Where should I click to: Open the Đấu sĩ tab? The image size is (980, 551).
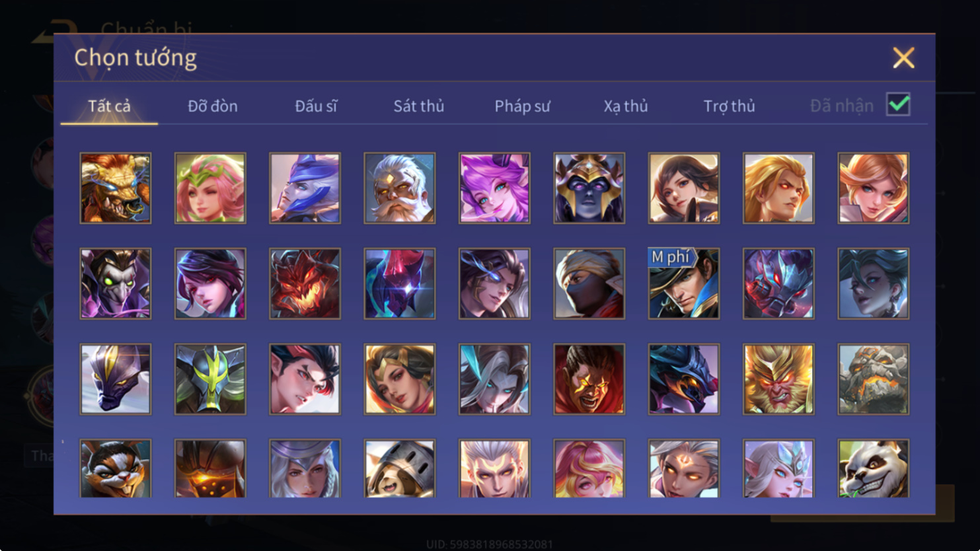[316, 106]
